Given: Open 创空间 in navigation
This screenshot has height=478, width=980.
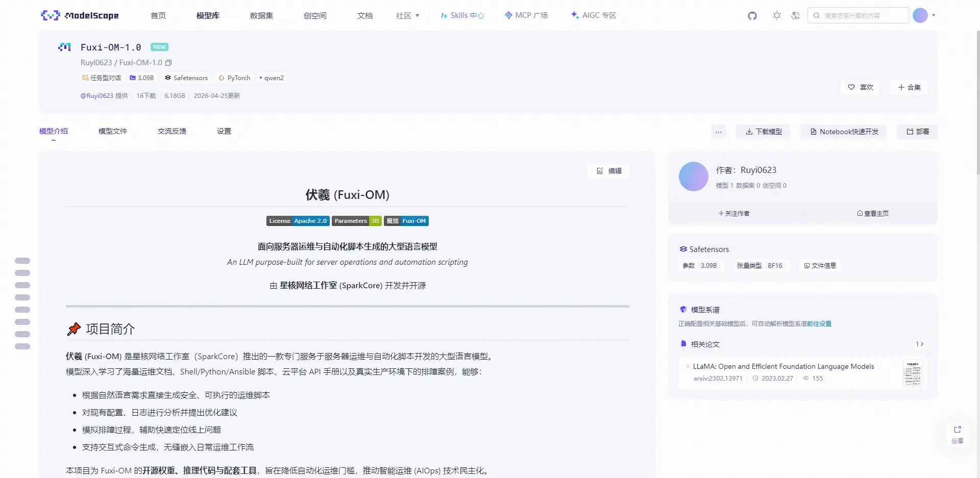Looking at the screenshot, I should pyautogui.click(x=315, y=15).
